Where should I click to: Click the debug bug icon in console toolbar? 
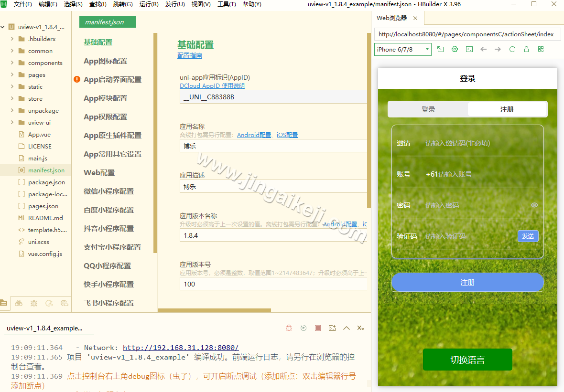(288, 328)
